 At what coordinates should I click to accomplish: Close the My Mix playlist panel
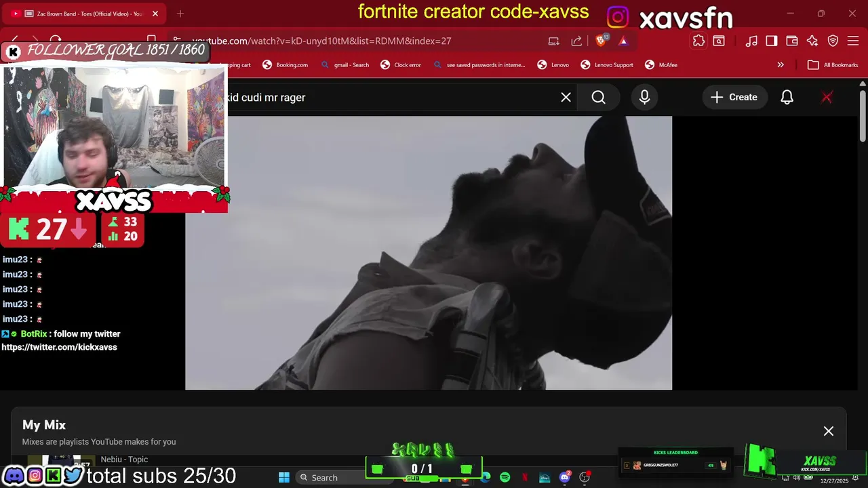click(x=829, y=431)
